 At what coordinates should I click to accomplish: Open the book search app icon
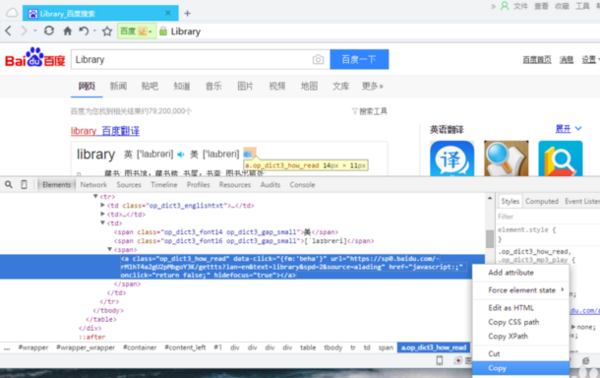point(560,159)
